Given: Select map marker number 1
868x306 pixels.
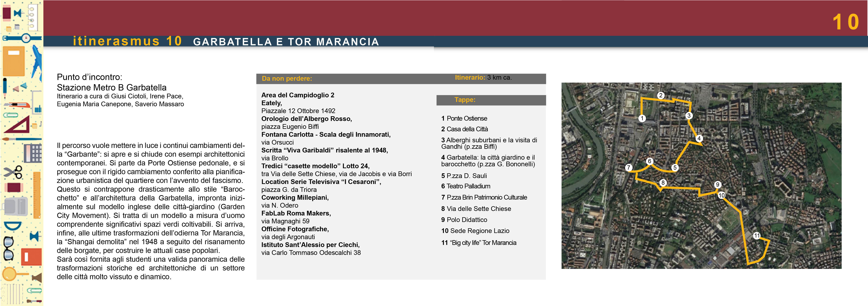Looking at the screenshot, I should tap(642, 118).
